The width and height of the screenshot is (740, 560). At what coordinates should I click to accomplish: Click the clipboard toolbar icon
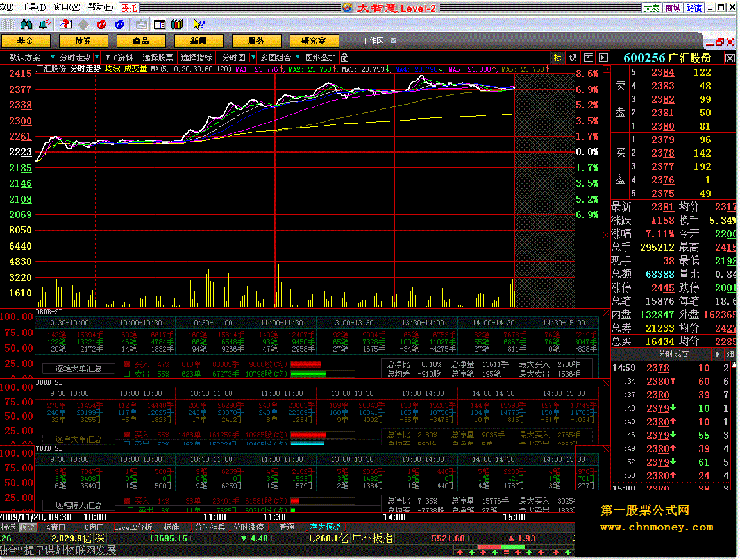tap(141, 24)
